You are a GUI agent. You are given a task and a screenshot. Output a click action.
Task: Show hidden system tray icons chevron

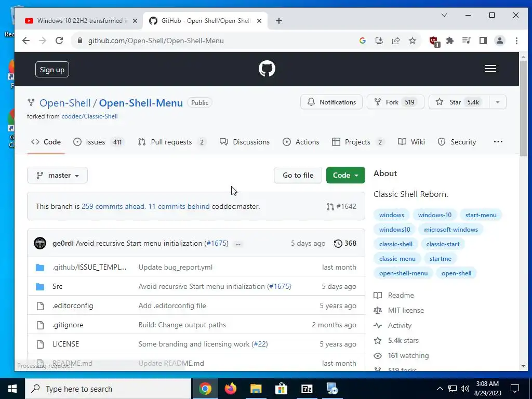click(x=440, y=389)
